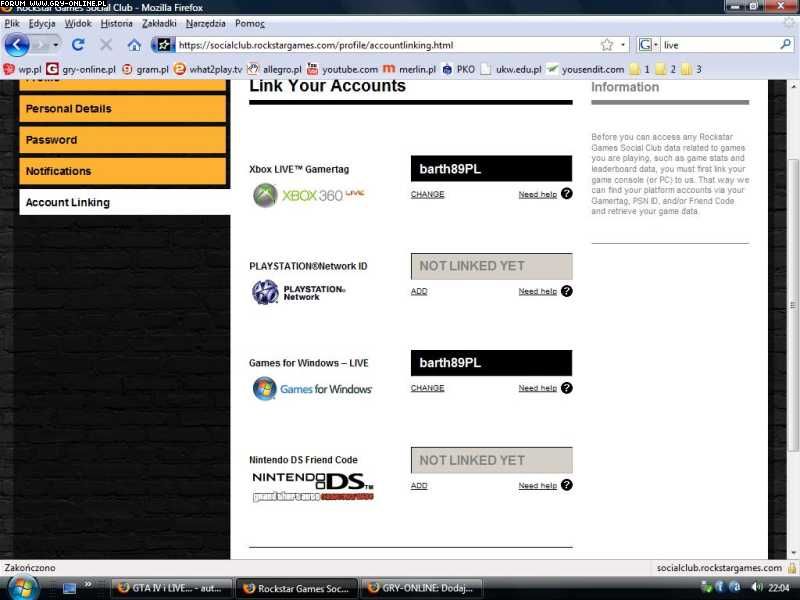The height and width of the screenshot is (600, 800).
Task: Open the Games for Windows Need help question icon
Action: tap(566, 388)
